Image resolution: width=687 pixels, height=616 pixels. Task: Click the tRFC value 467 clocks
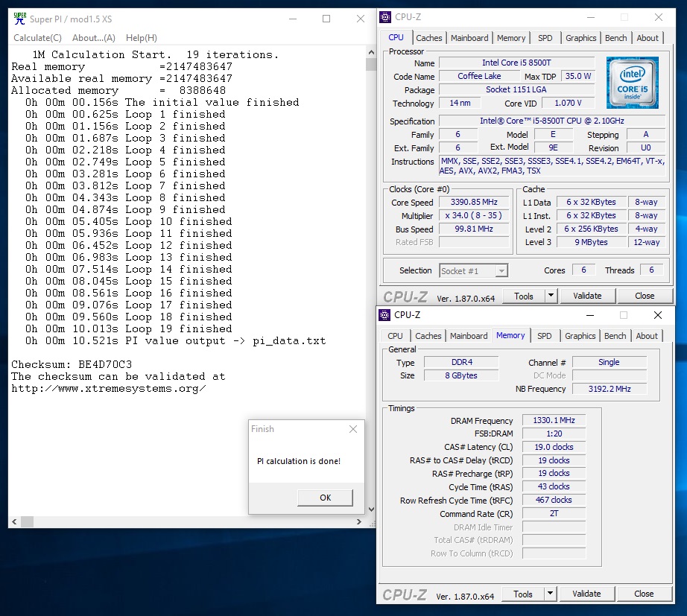[554, 500]
